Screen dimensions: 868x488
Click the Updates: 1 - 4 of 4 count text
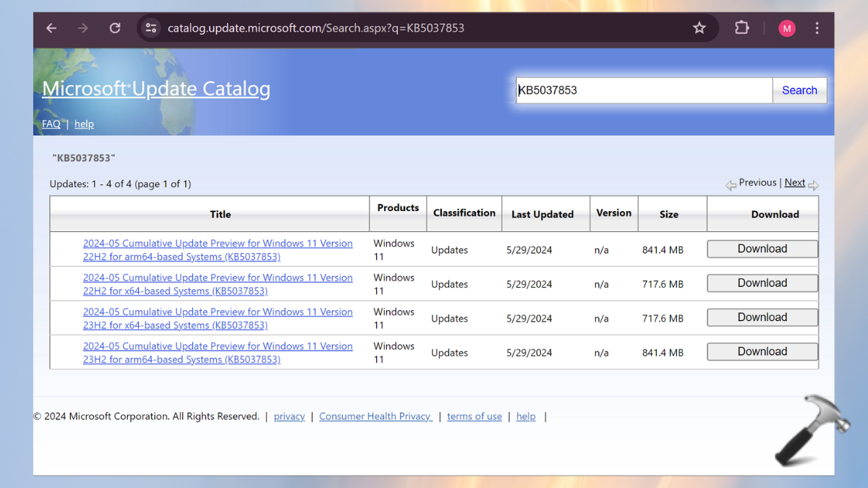coord(120,184)
